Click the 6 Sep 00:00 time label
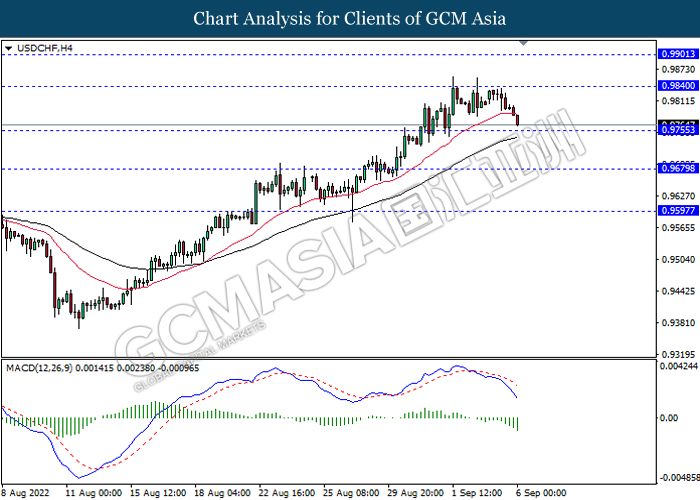 [541, 493]
